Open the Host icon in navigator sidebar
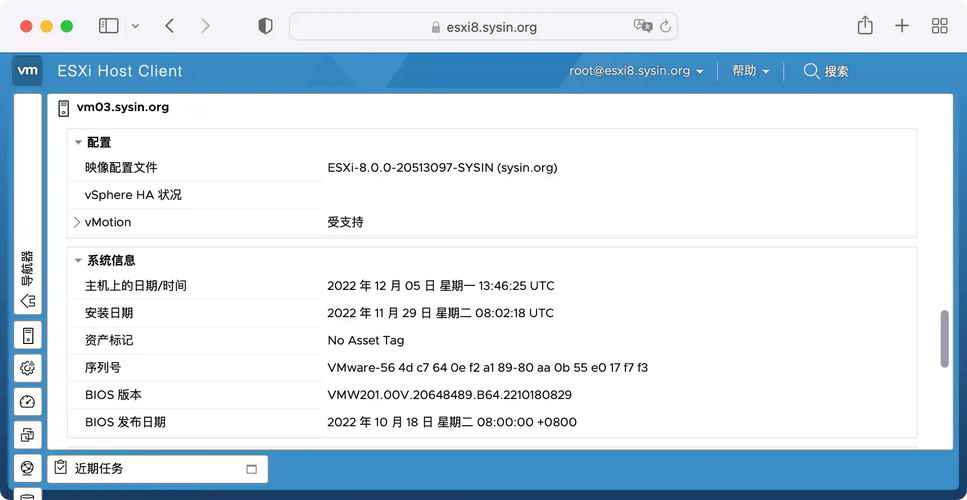Screen dimensions: 967x500 28,336
